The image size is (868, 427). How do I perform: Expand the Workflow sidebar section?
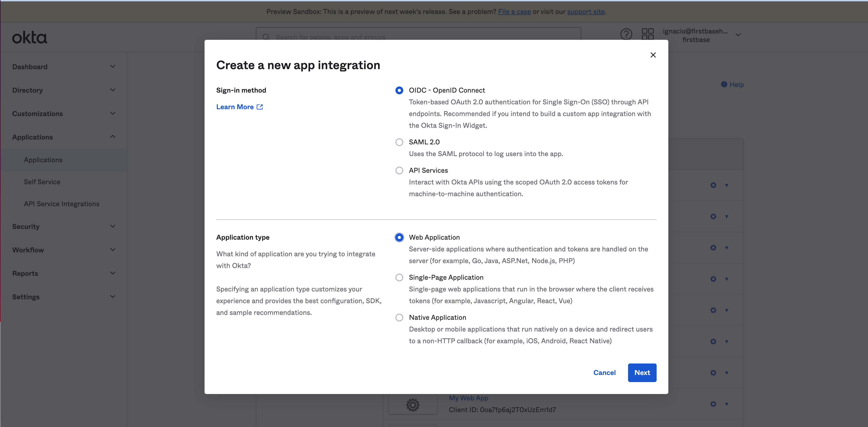[64, 250]
